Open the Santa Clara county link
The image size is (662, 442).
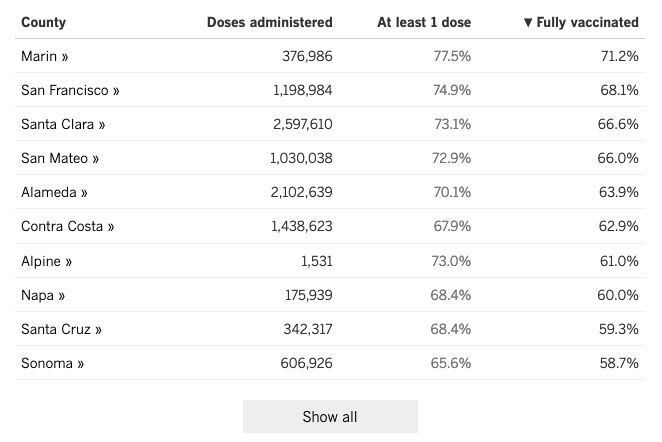coord(63,124)
